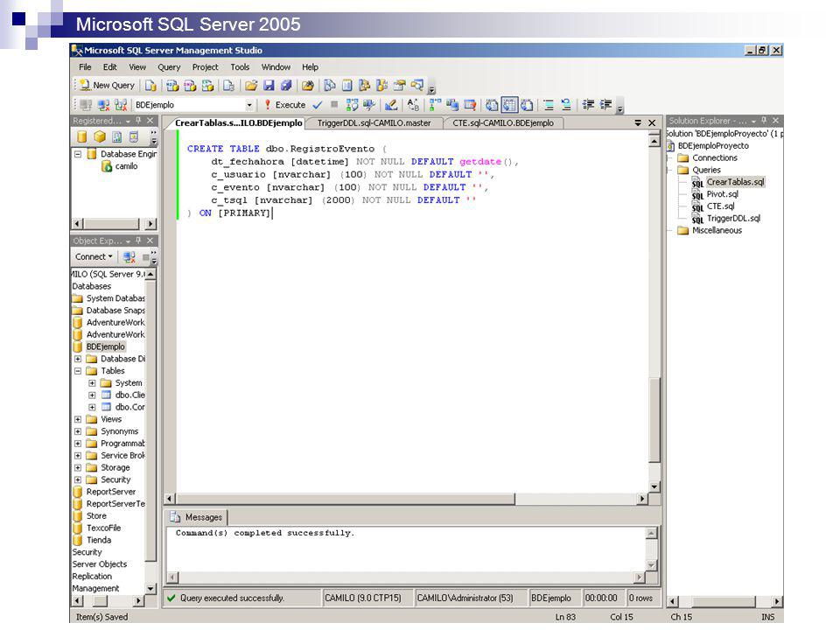
Task: Open the Query menu
Action: (x=169, y=67)
